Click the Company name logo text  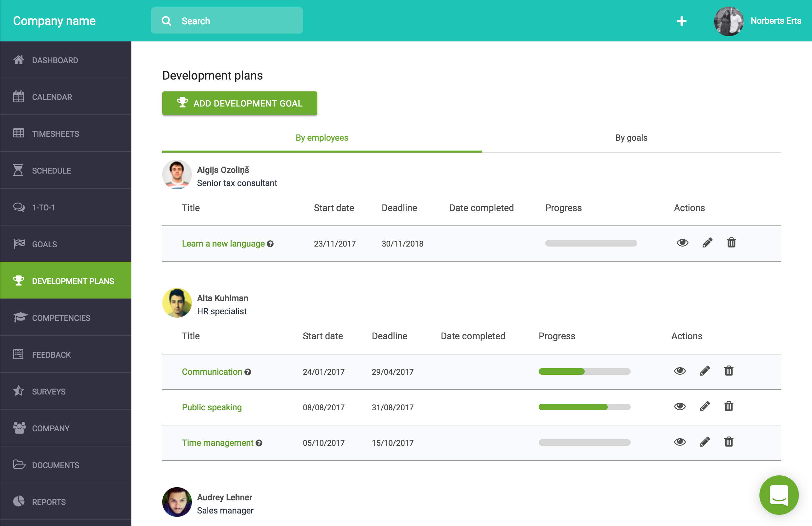coord(54,21)
